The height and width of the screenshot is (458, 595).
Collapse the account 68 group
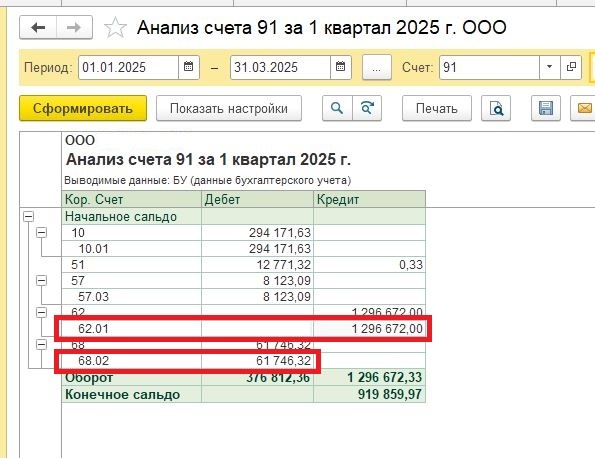pos(41,345)
